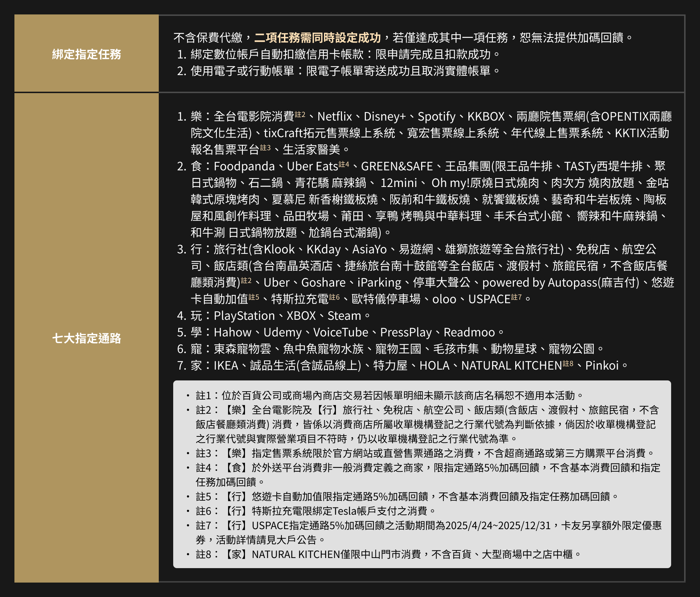Screen dimensions: 700x597
Task: Click the IKEA text in the 家 list
Action: (x=226, y=366)
